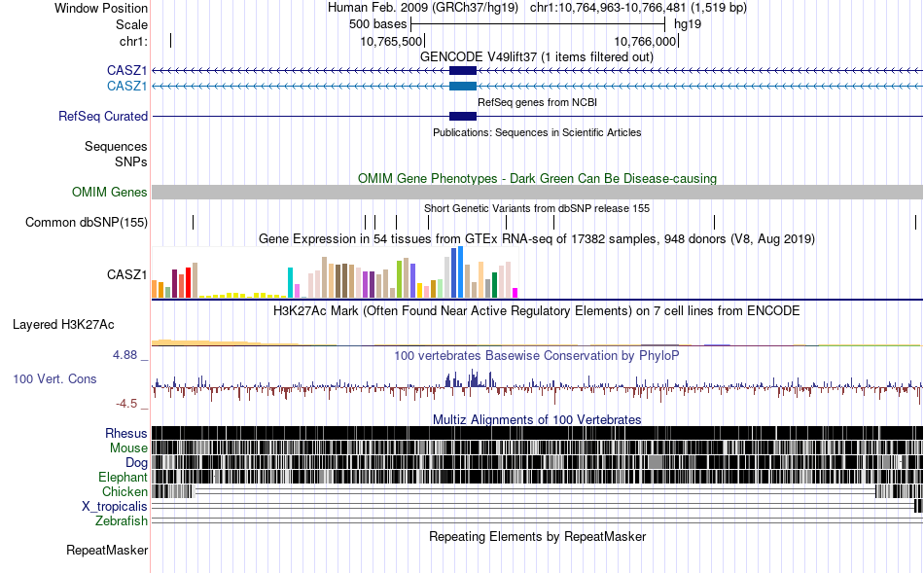Select the dark blue CASZ1 exon block

(x=463, y=71)
